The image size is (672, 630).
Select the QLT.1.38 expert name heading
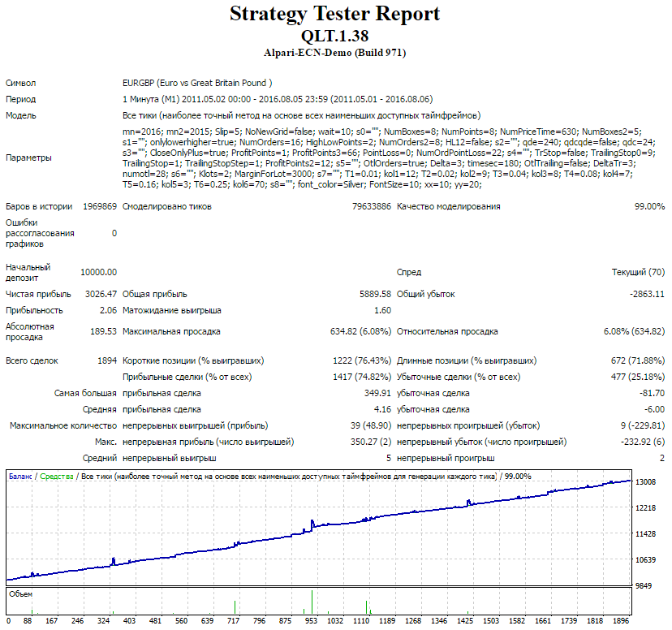point(334,36)
